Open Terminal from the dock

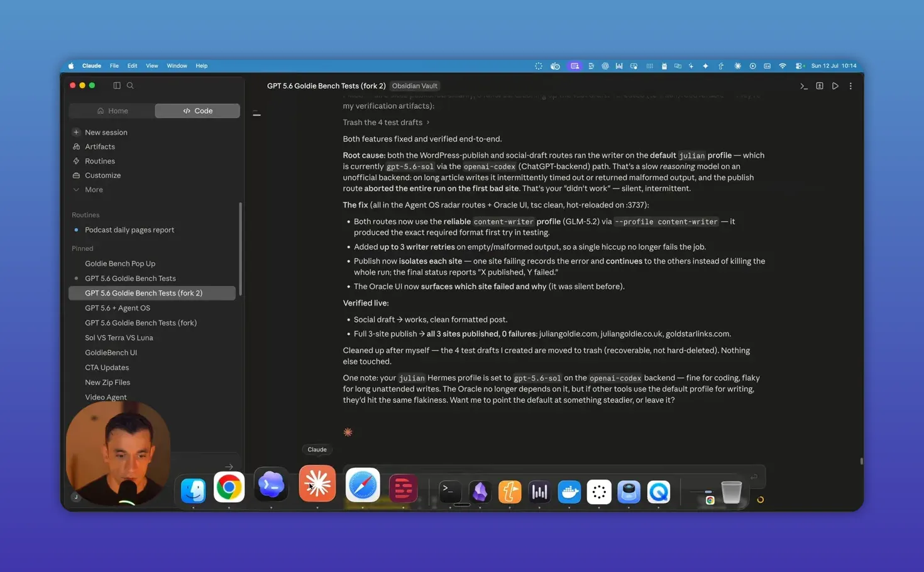[450, 492]
